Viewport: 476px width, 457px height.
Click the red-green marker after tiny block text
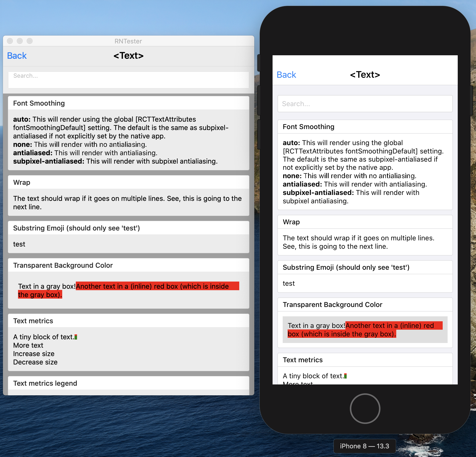click(76, 337)
